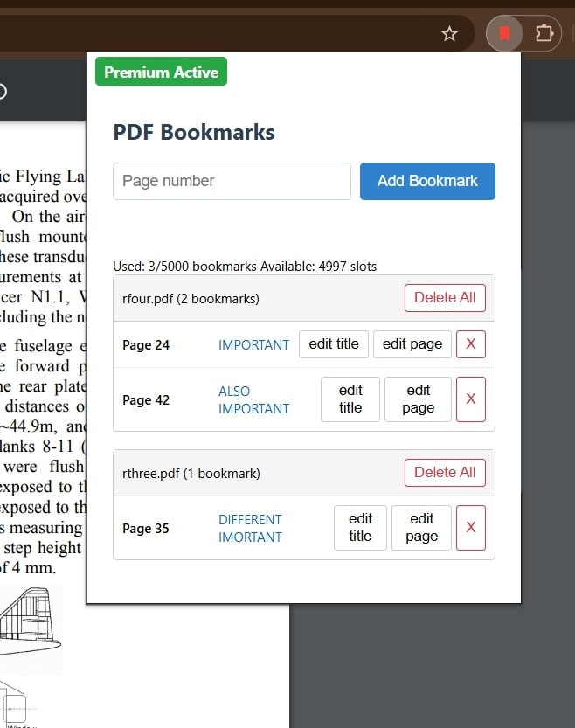Click the PDF Bookmarks heading
Viewport: 575px width, 728px height.
194,132
